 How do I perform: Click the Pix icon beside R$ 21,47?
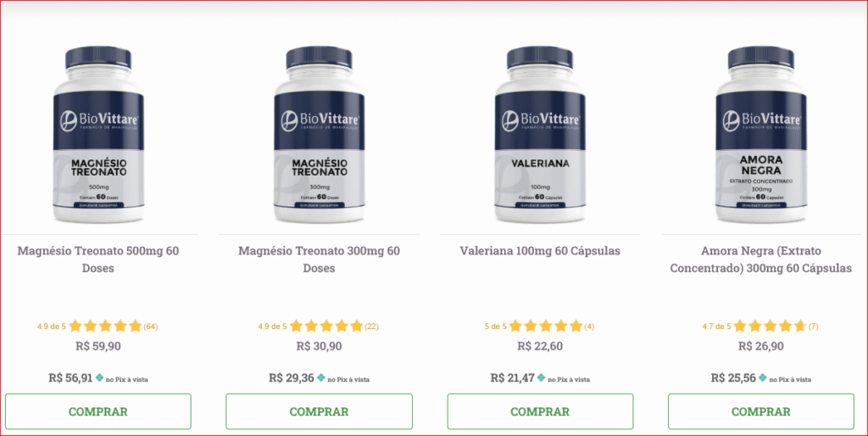click(542, 377)
